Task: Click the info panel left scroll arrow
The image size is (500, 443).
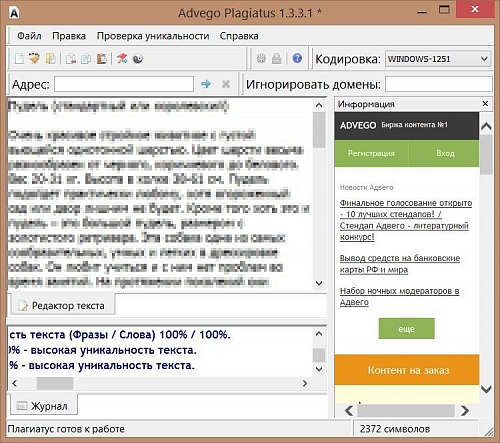Action: tap(349, 410)
